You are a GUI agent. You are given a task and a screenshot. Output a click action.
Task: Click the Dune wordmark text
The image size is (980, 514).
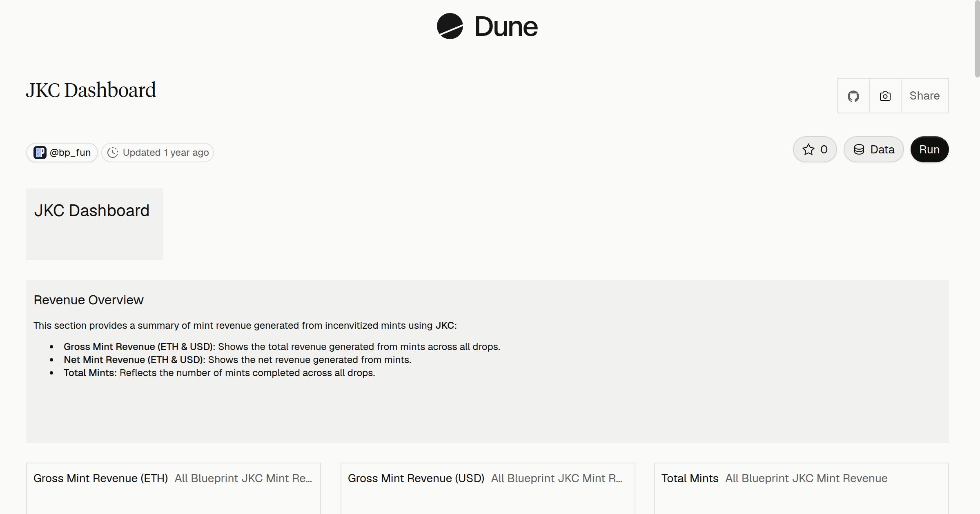click(506, 27)
